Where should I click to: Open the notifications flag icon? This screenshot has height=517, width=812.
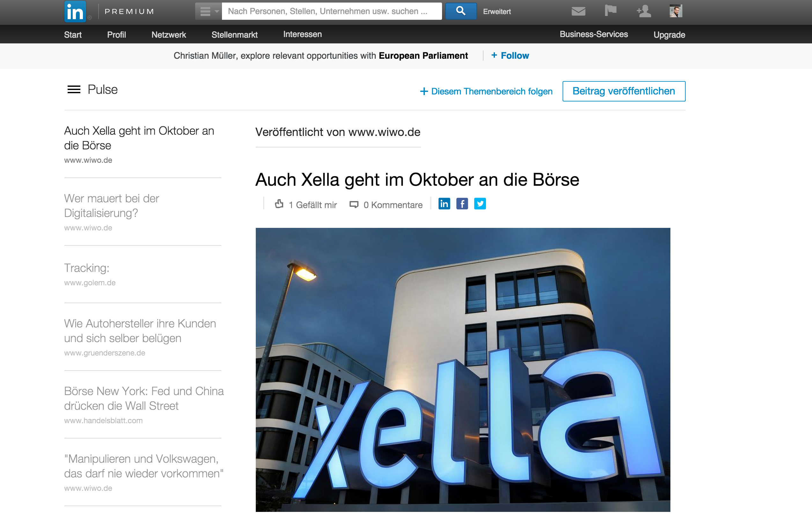tap(611, 11)
